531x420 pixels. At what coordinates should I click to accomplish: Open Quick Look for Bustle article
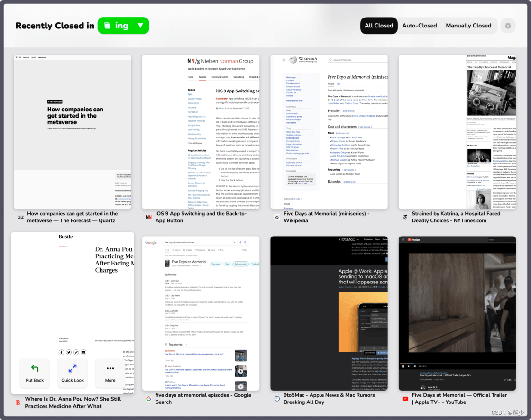click(73, 373)
